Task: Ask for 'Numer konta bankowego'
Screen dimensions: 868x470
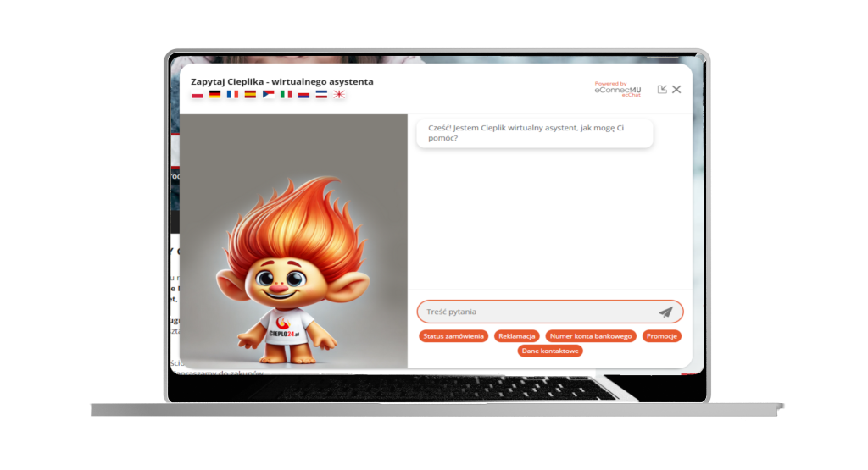Action: 590,336
